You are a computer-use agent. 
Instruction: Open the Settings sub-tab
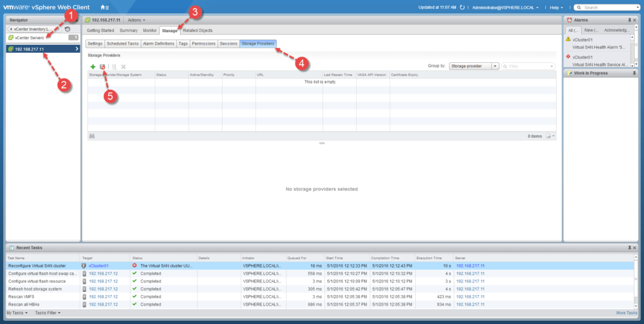click(x=95, y=43)
